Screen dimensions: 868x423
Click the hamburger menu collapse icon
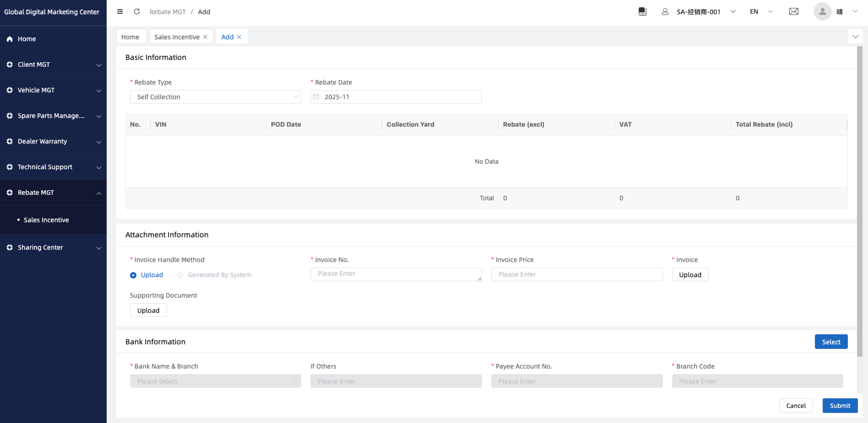(x=120, y=12)
